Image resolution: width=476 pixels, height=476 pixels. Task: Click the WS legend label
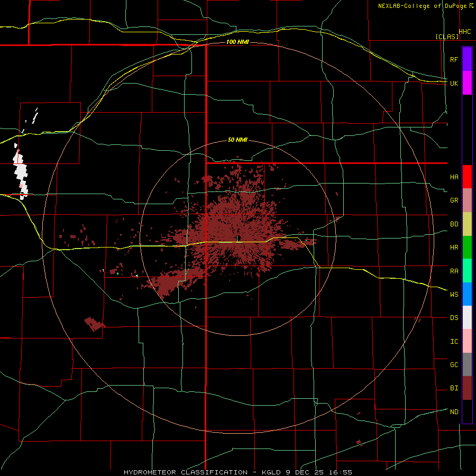454,295
